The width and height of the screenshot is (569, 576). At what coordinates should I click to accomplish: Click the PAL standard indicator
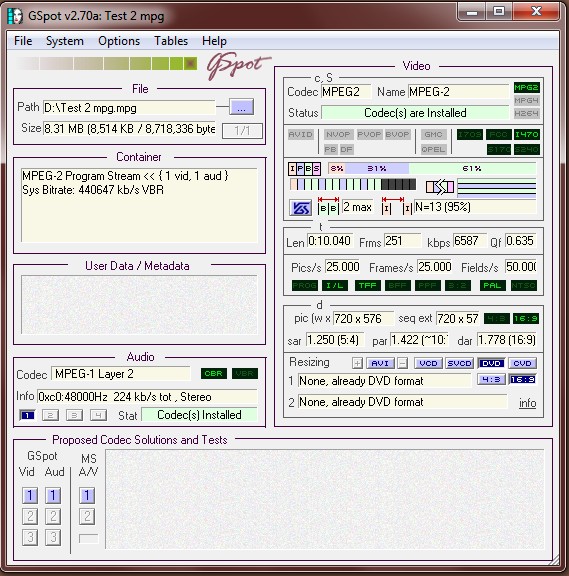(493, 285)
